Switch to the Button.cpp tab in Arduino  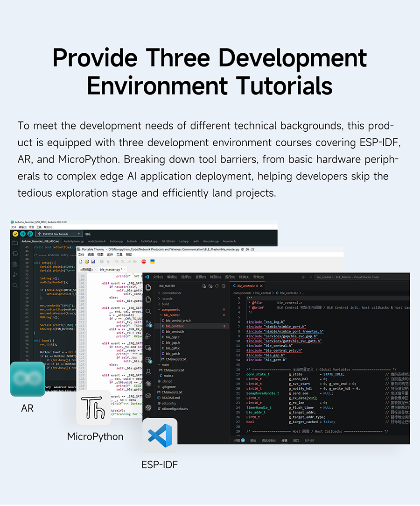tap(116, 242)
